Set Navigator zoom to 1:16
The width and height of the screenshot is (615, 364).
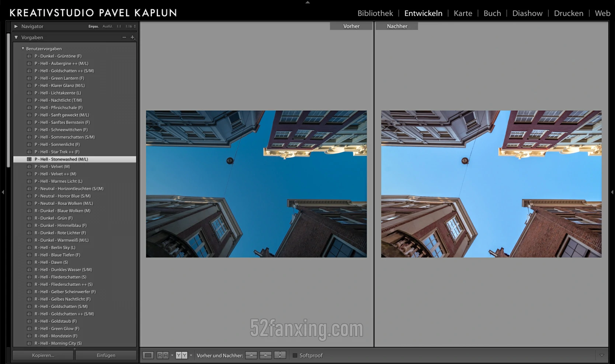pos(129,27)
